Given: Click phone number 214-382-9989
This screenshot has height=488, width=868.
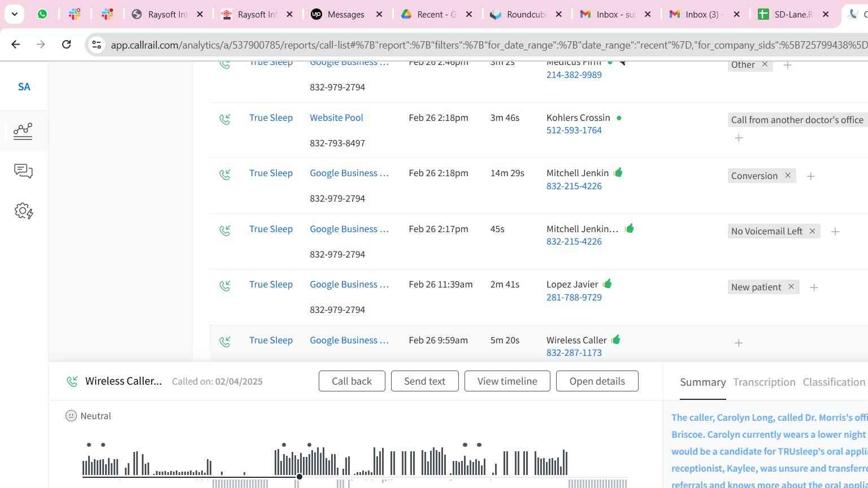Looking at the screenshot, I should click(574, 75).
